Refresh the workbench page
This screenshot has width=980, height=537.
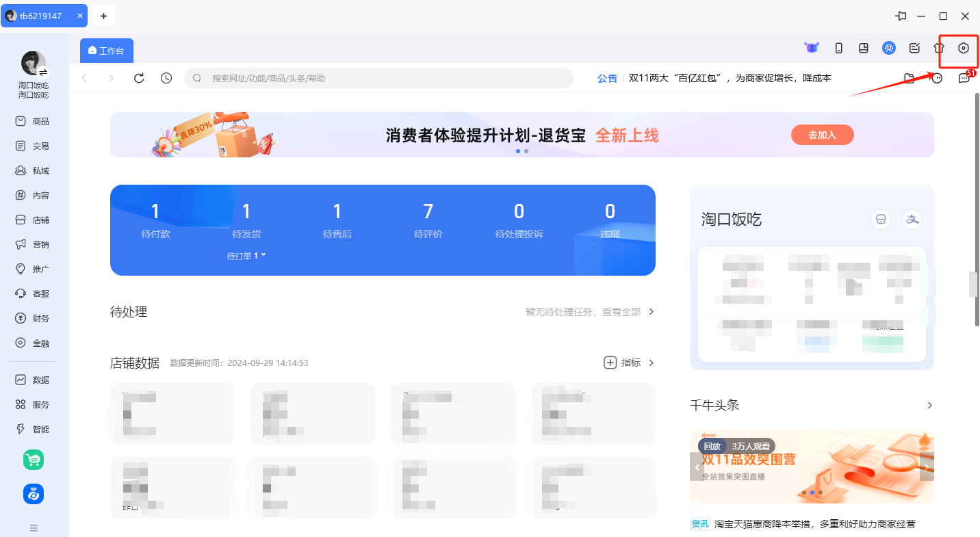tap(139, 78)
